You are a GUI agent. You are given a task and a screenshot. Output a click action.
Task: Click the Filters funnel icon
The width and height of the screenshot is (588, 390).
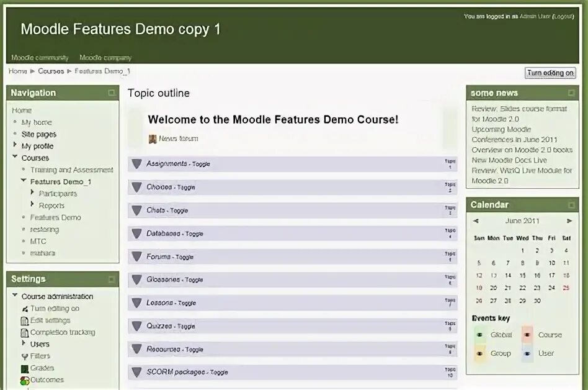point(25,356)
